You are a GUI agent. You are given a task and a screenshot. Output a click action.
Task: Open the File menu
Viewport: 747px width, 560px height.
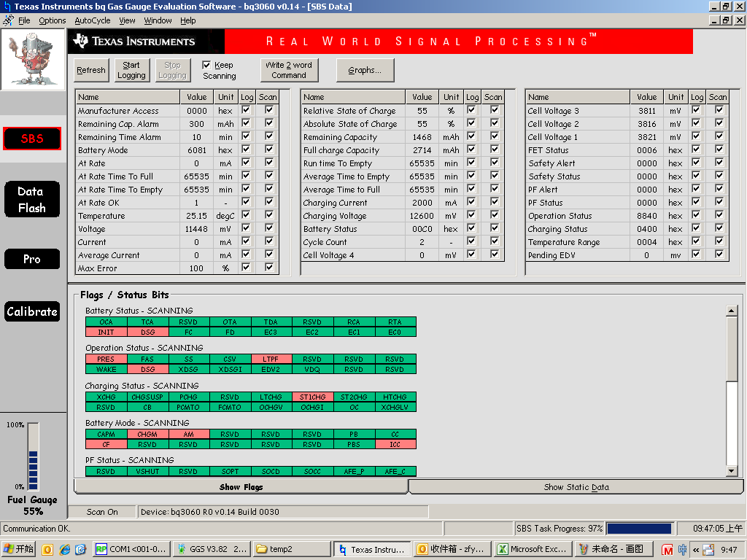coord(24,20)
